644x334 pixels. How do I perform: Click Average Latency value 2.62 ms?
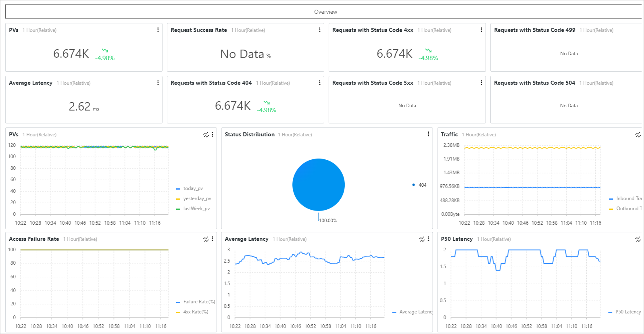[84, 106]
